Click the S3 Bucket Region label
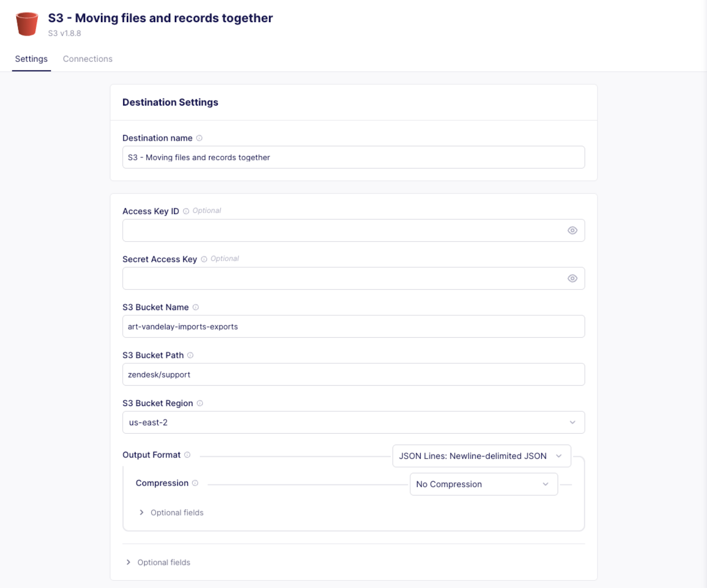Viewport: 707px width, 588px height. (x=158, y=403)
